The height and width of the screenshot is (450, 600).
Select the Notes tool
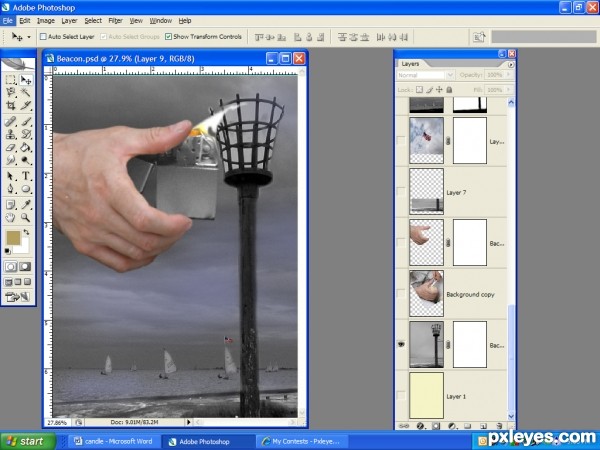(11, 205)
